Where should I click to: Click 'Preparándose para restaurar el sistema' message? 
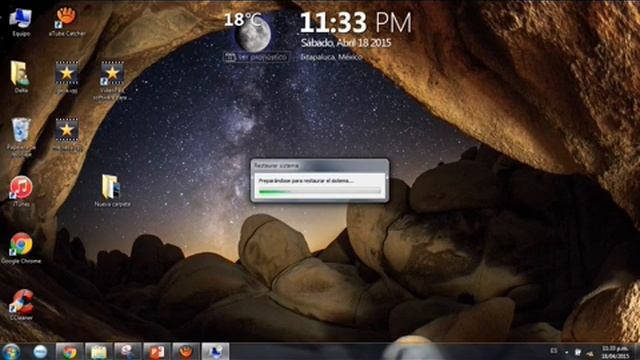[x=306, y=180]
